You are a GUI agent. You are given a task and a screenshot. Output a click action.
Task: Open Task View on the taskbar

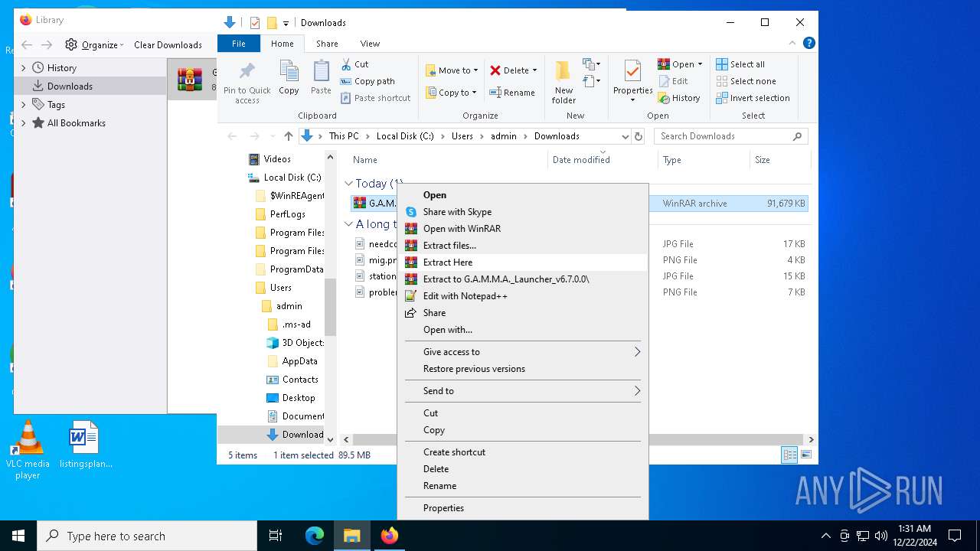(276, 536)
